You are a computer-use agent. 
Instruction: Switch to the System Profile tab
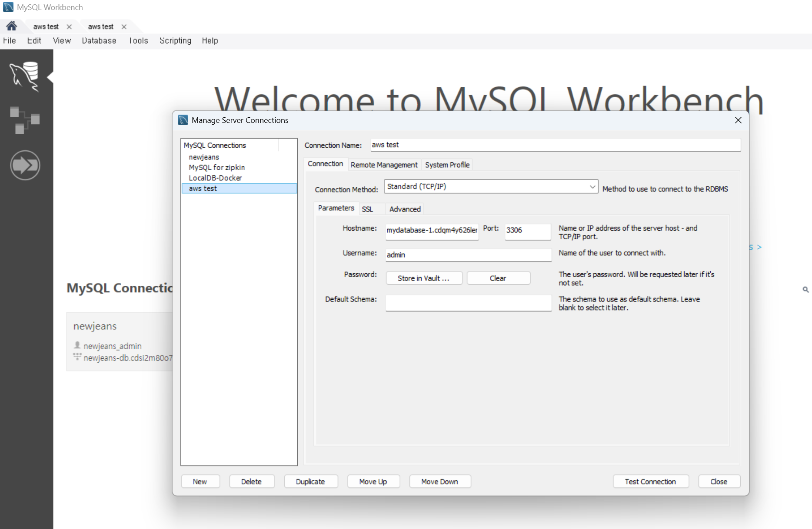click(447, 165)
